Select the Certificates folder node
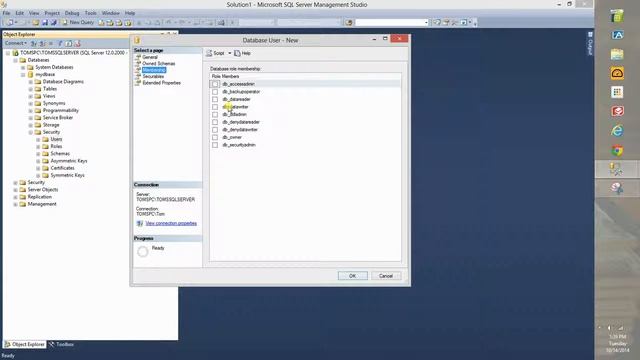640x360 pixels. coord(62,168)
